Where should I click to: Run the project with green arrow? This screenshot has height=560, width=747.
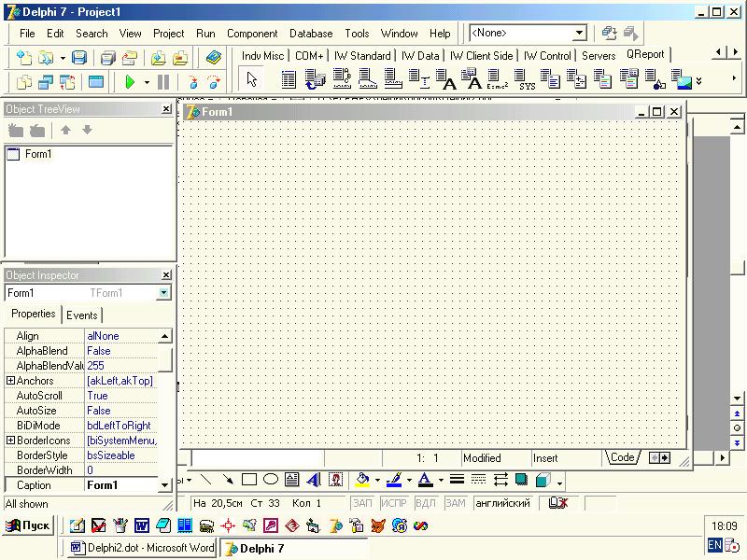130,82
